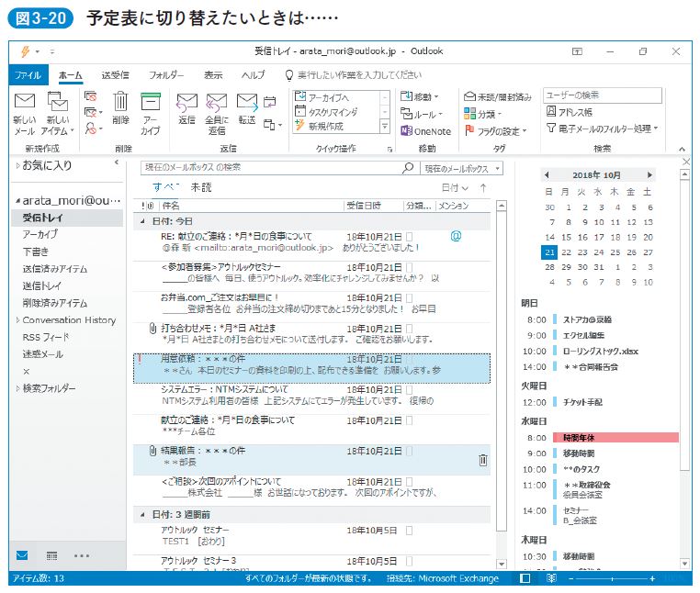This screenshot has height=593, width=700.
Task: Click Quick Access send/receive lightning icon
Action: click(x=26, y=51)
